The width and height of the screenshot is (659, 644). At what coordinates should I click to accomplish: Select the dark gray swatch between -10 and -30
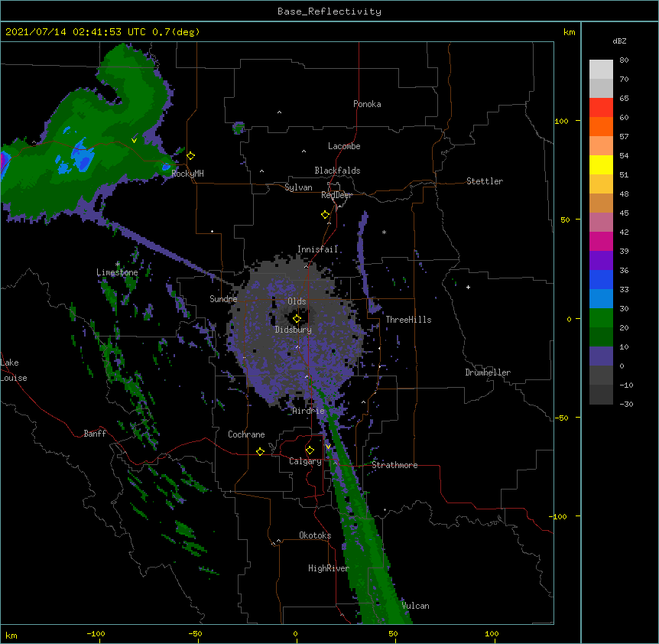pos(601,395)
